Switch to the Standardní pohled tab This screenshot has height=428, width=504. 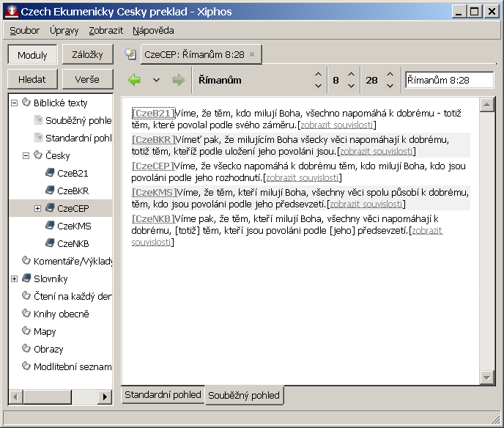(163, 395)
